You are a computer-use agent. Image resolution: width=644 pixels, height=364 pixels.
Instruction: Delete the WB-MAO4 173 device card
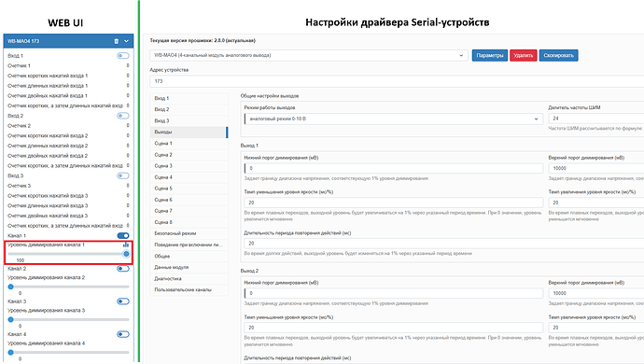(x=117, y=41)
